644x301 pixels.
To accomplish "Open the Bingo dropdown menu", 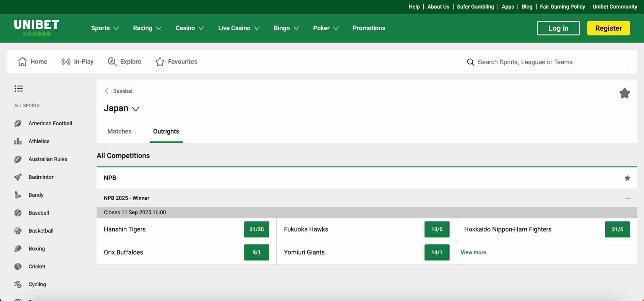I will click(x=286, y=28).
